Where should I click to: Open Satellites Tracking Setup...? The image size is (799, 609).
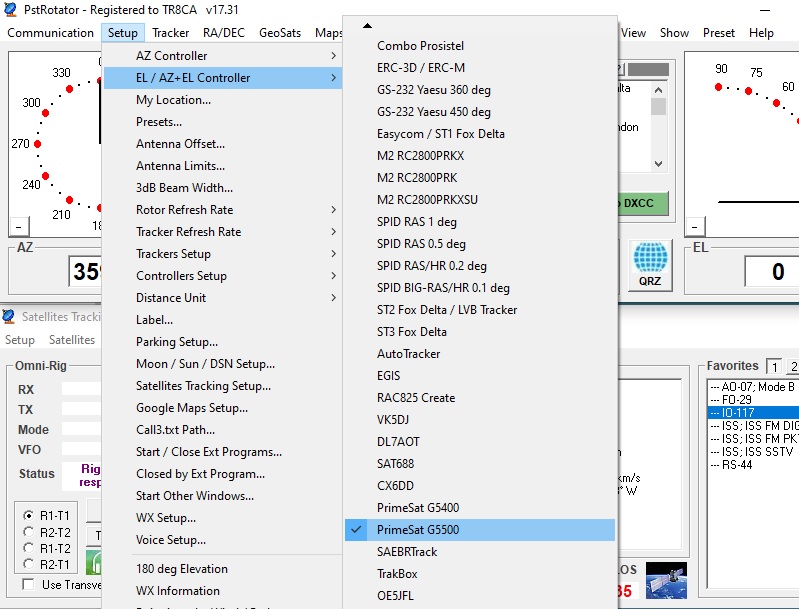222,386
